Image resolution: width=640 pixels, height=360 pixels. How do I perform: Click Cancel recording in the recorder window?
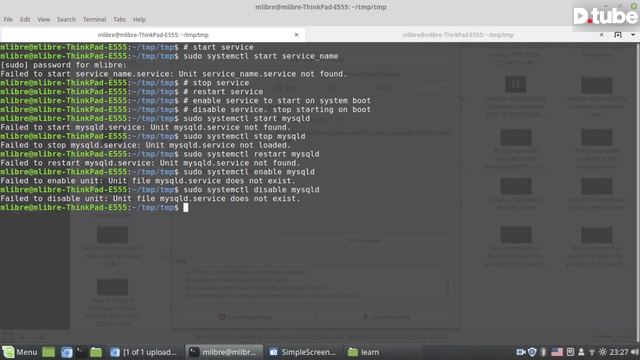point(245,317)
